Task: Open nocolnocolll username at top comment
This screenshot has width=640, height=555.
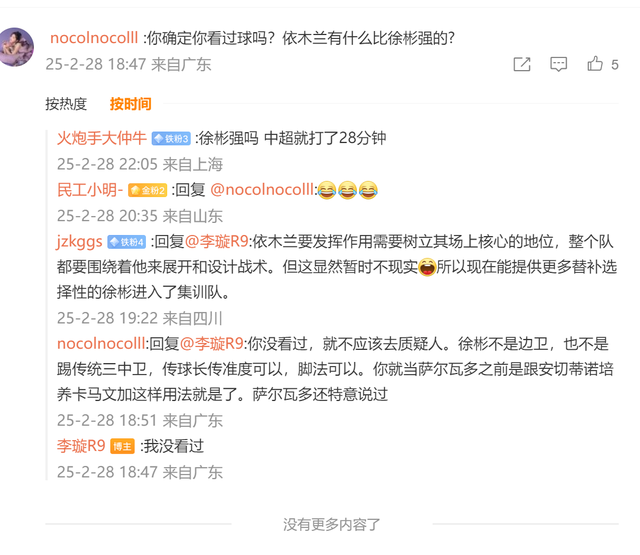Action: pyautogui.click(x=94, y=38)
